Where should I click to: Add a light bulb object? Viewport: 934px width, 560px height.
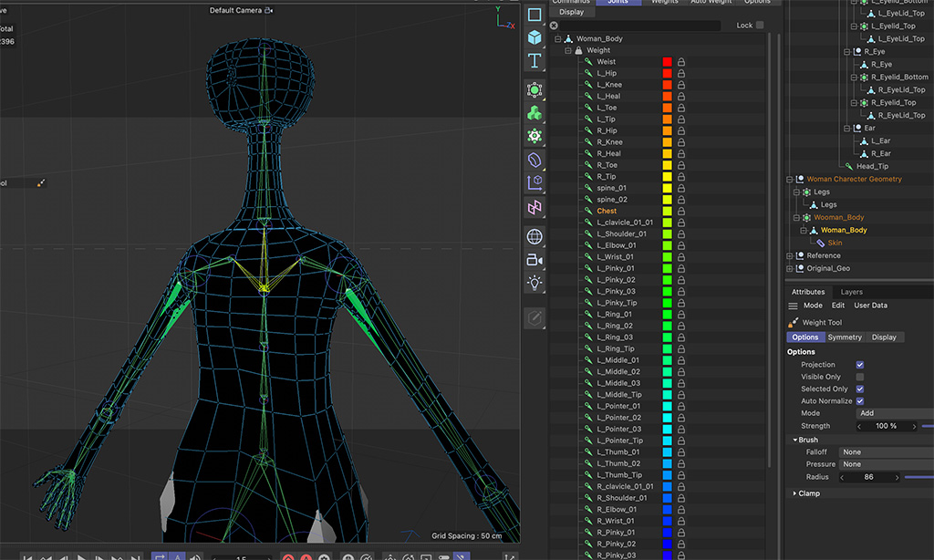click(x=534, y=283)
